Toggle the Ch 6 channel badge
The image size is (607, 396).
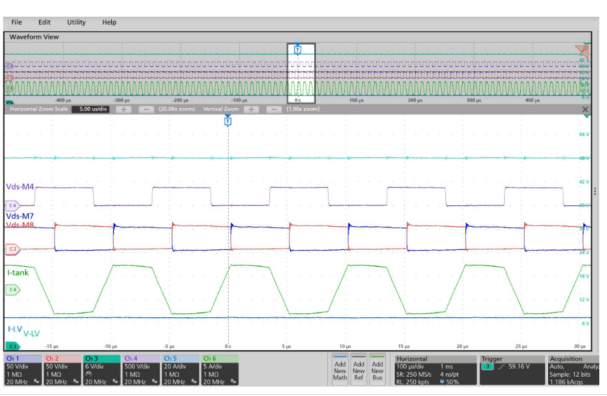click(x=219, y=370)
